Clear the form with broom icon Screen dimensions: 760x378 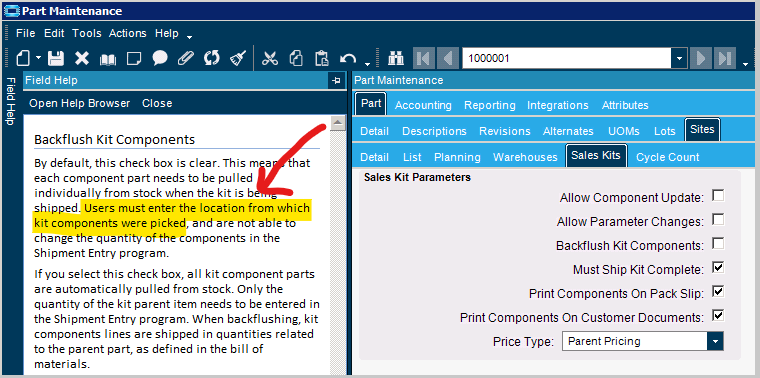pos(238,58)
